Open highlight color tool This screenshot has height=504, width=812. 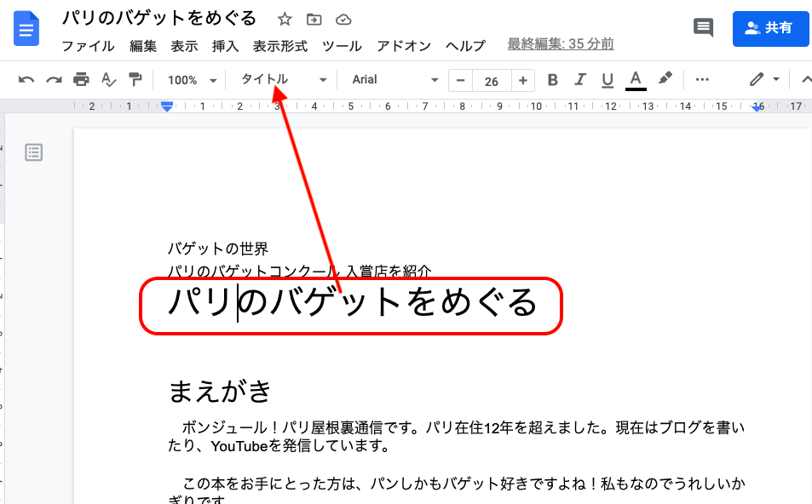coord(665,79)
